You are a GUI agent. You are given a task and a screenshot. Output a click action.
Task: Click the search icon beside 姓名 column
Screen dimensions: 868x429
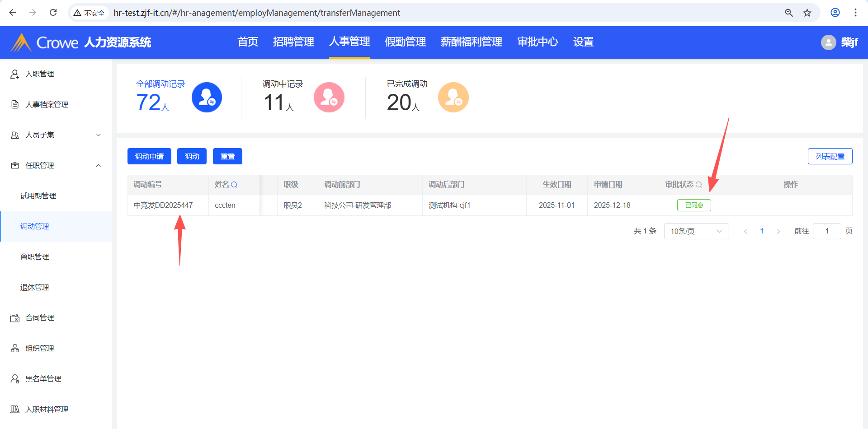coord(234,185)
